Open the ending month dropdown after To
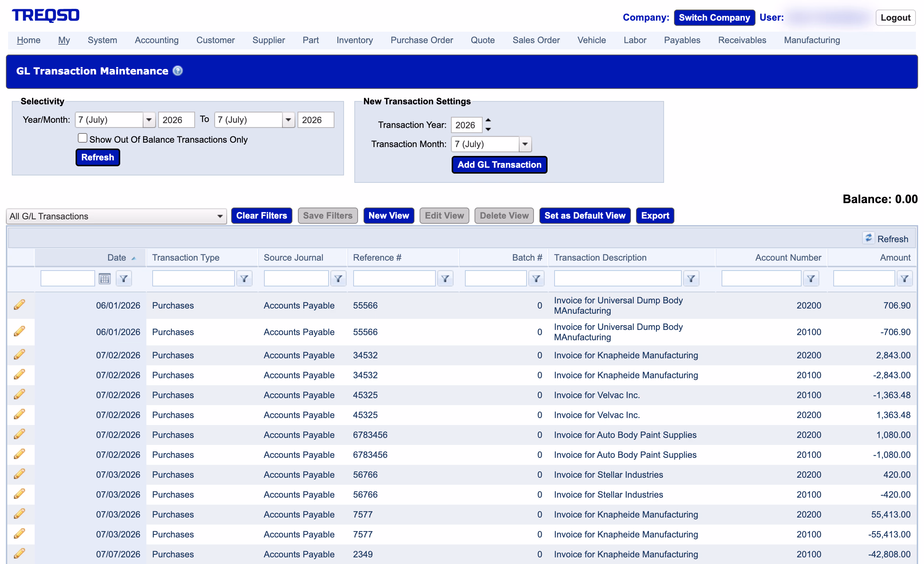This screenshot has height=564, width=924. coord(288,120)
